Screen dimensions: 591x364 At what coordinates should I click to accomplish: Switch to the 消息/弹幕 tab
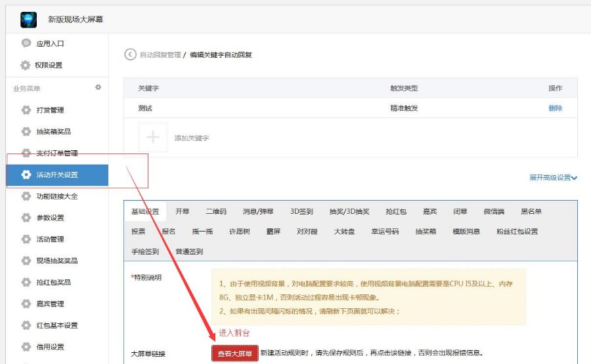click(x=258, y=212)
